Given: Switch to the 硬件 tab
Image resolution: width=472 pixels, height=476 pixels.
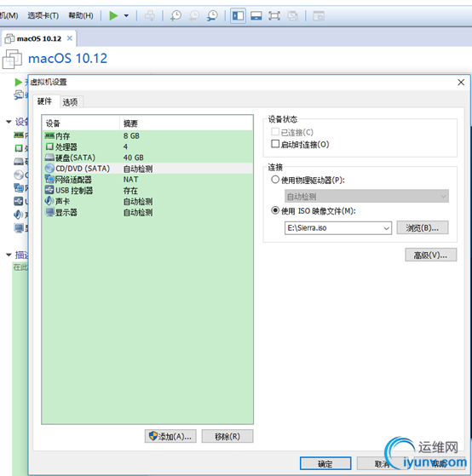Looking at the screenshot, I should tap(44, 101).
